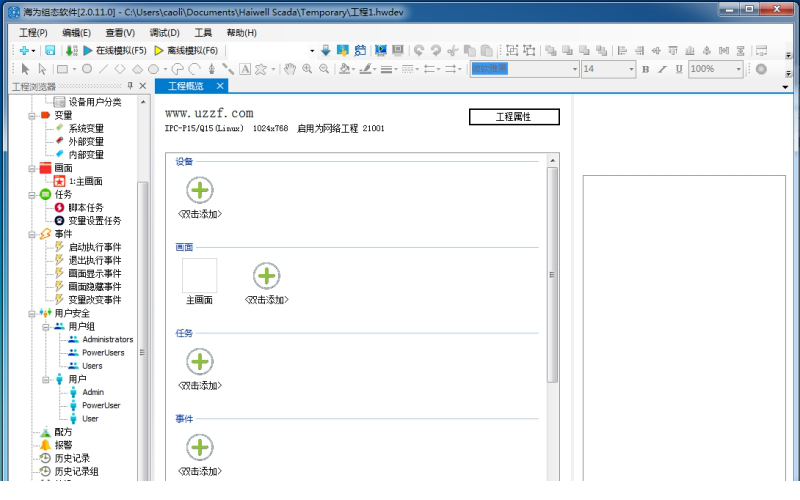
Task: Select the 主画面 thumbnail
Action: click(x=199, y=276)
